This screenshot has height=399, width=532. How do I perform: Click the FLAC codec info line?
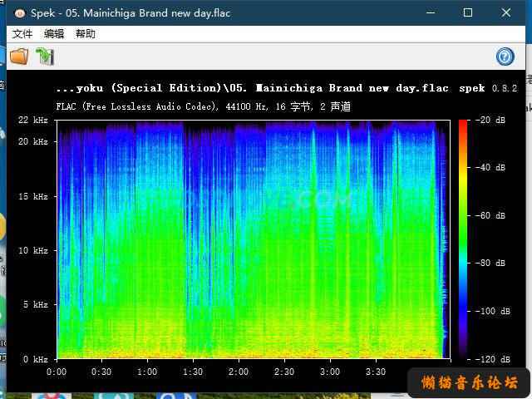click(x=203, y=106)
